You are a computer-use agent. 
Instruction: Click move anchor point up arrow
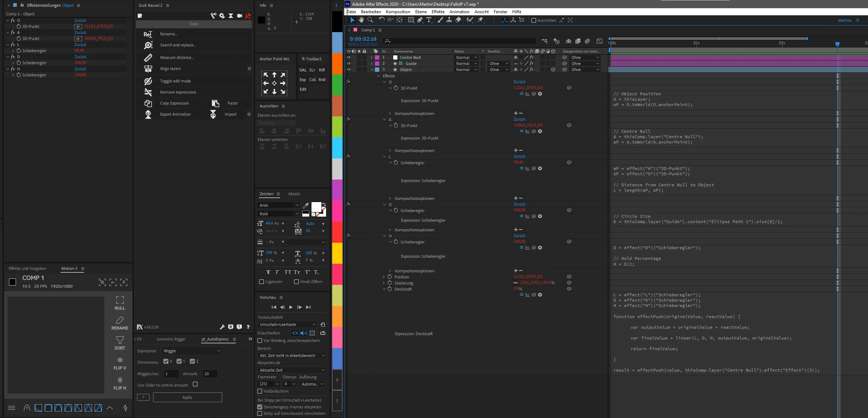pos(274,75)
